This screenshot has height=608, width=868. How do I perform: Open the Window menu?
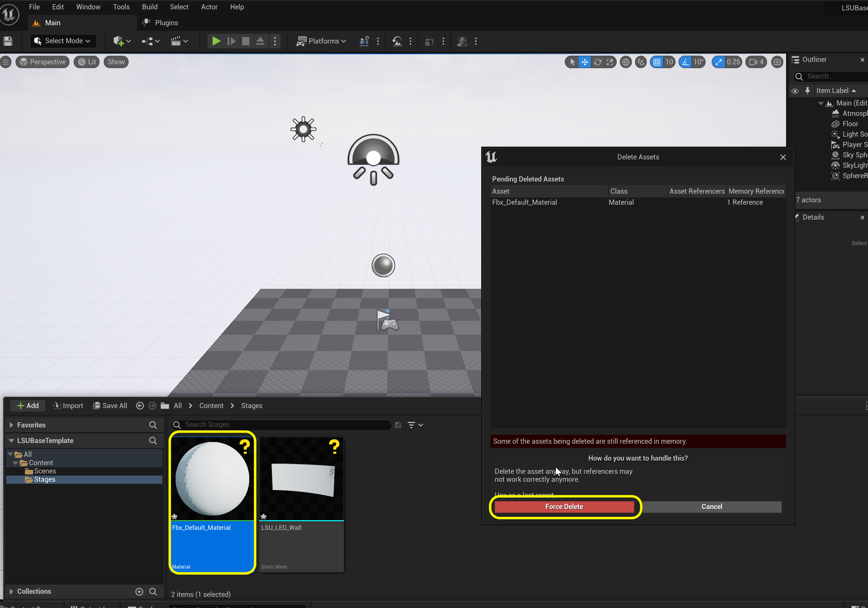click(88, 7)
